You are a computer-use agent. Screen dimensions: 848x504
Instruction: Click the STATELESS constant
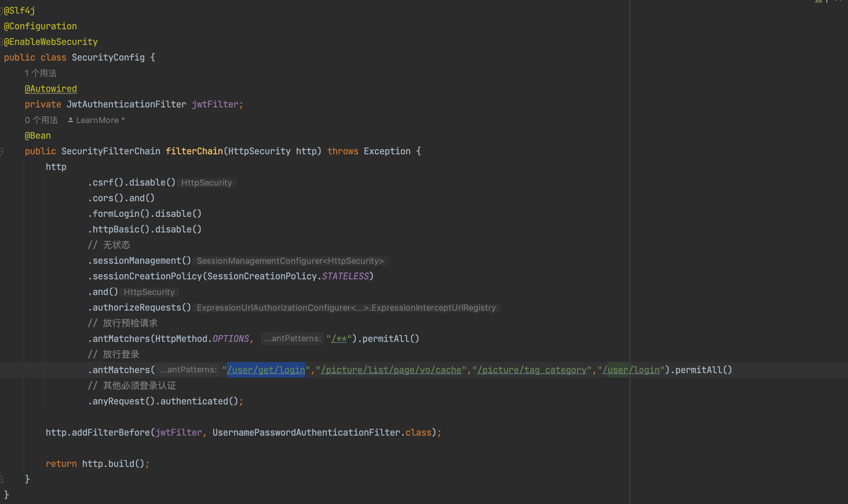345,276
